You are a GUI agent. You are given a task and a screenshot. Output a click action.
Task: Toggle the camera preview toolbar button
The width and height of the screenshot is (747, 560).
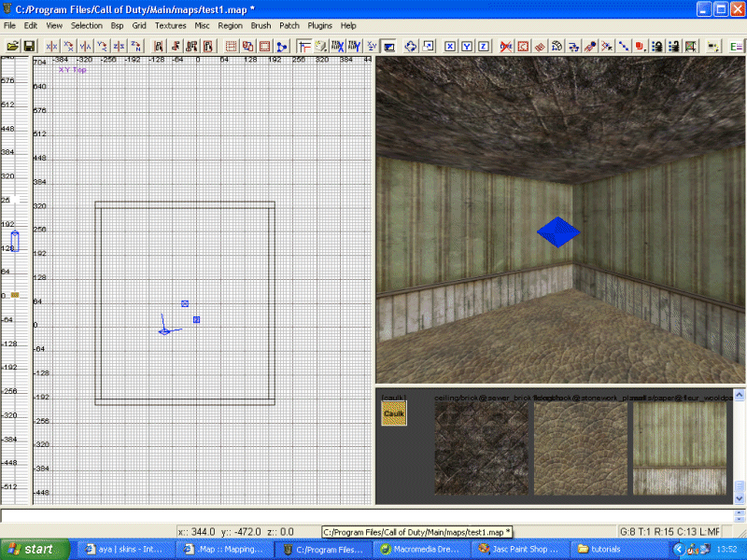[x=389, y=46]
